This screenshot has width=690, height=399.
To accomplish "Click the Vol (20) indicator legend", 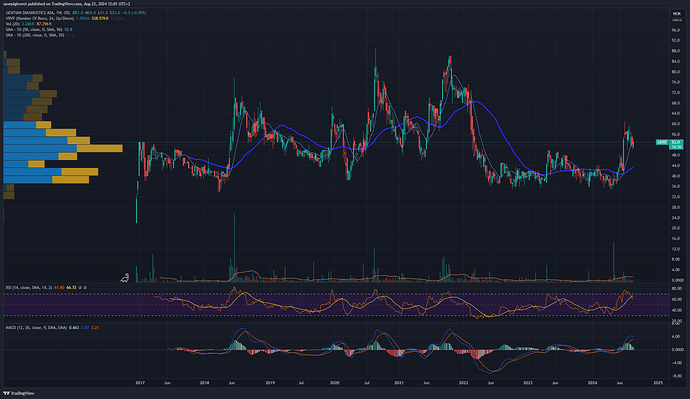I will pyautogui.click(x=29, y=24).
